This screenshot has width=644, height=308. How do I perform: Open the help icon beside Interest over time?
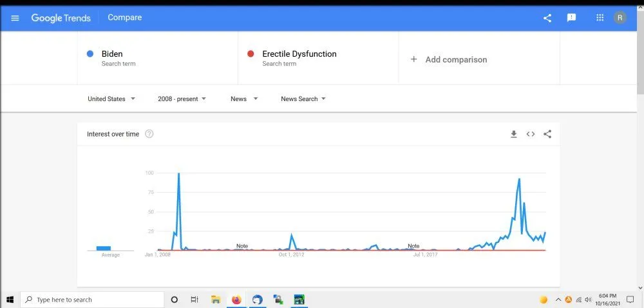tap(149, 134)
